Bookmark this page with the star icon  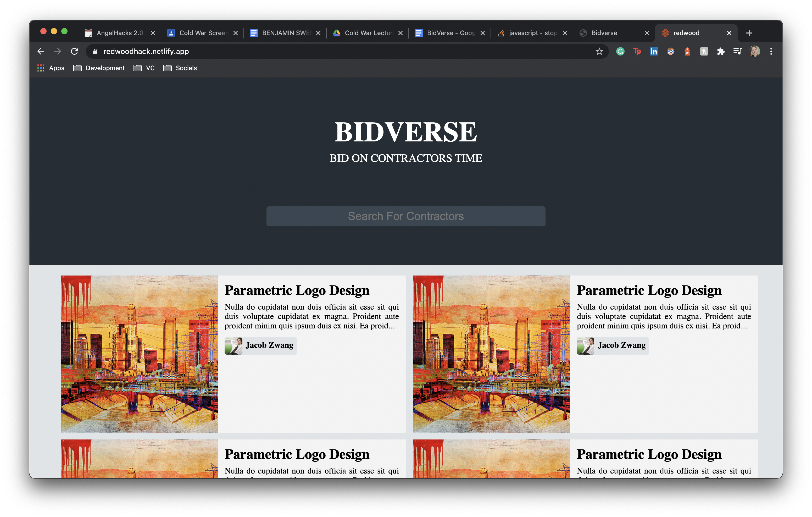599,51
